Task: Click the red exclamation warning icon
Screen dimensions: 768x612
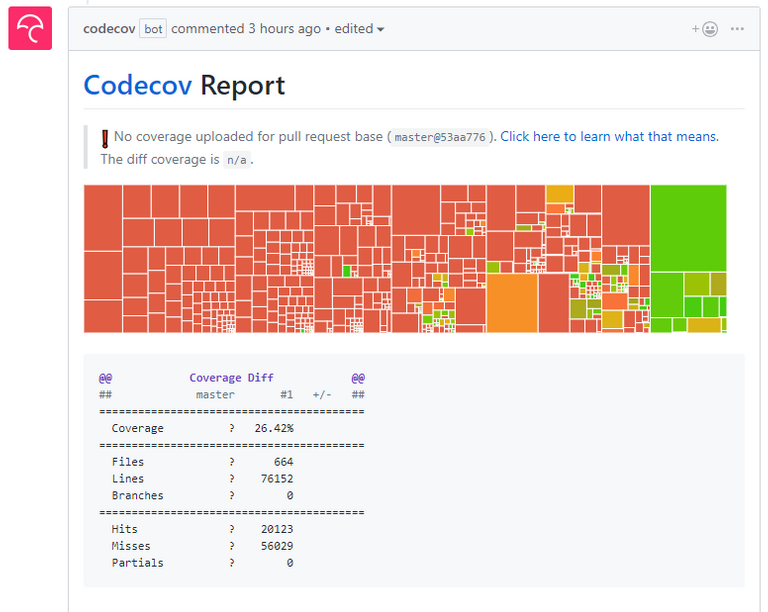Action: tap(105, 139)
